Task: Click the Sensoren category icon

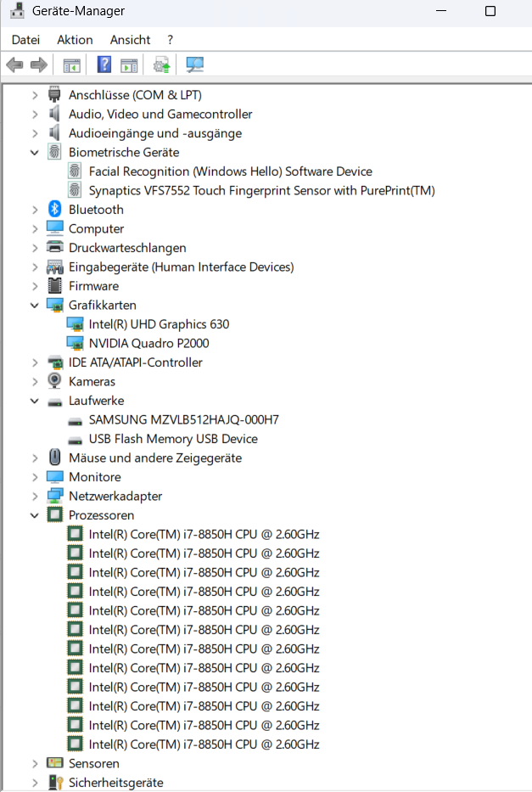Action: point(54,762)
